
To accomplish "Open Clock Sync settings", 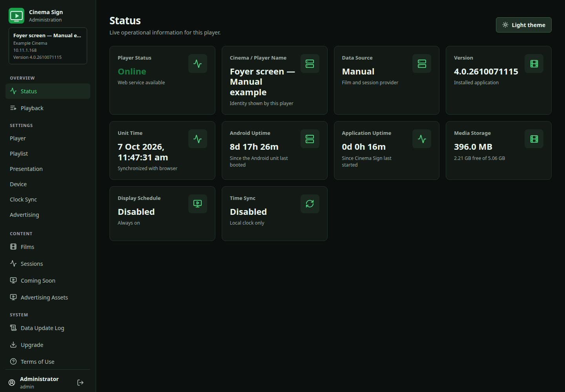I will click(x=48, y=200).
